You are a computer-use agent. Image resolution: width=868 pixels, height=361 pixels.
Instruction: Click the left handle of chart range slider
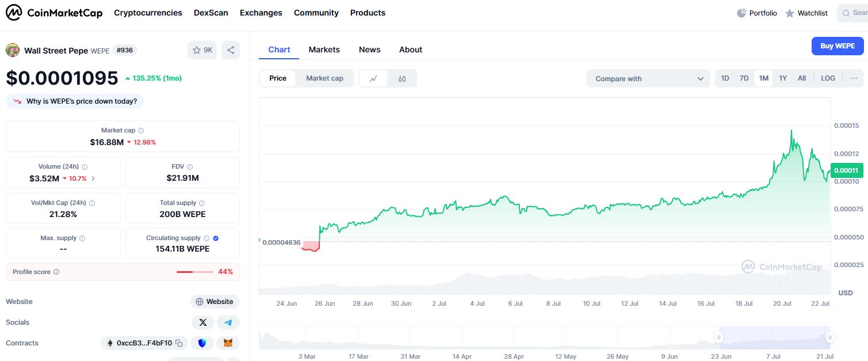718,337
